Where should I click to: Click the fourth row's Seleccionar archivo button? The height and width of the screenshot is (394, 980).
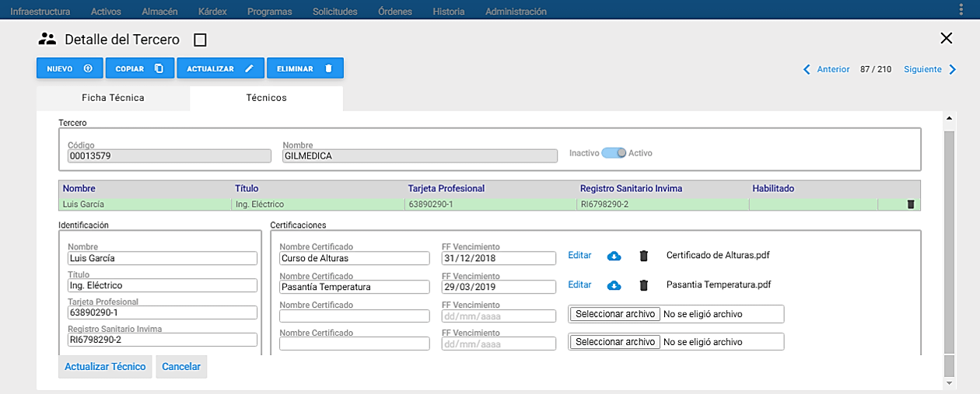point(615,342)
